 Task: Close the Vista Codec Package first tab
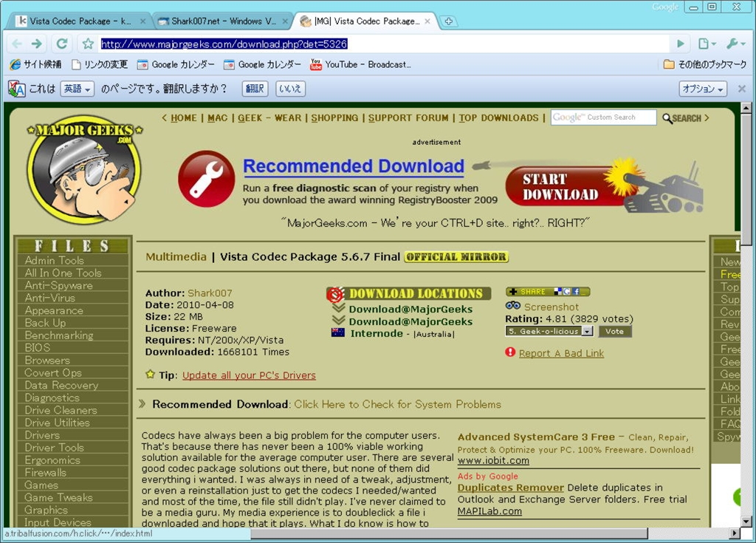[x=142, y=21]
